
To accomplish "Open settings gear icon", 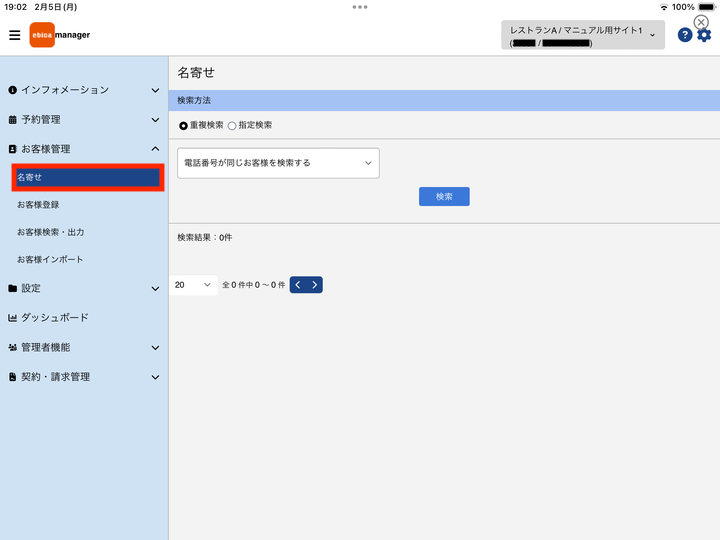I will pos(704,35).
